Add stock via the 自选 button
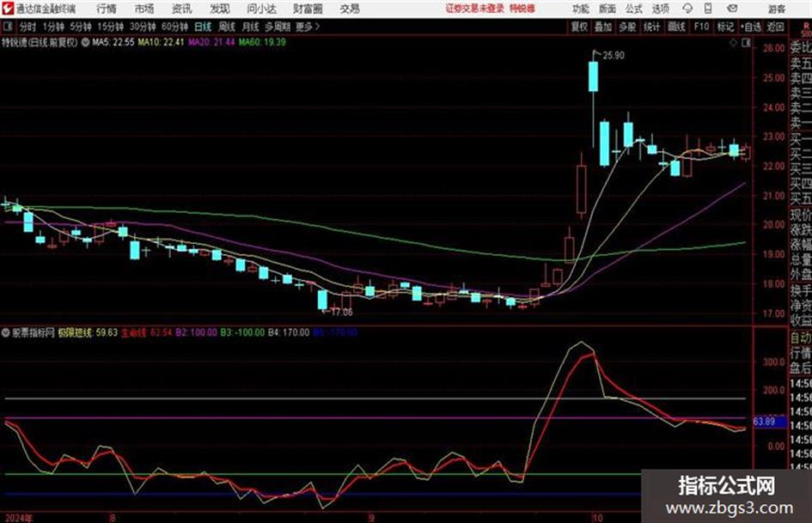Viewport: 812px width, 523px height. (x=750, y=27)
